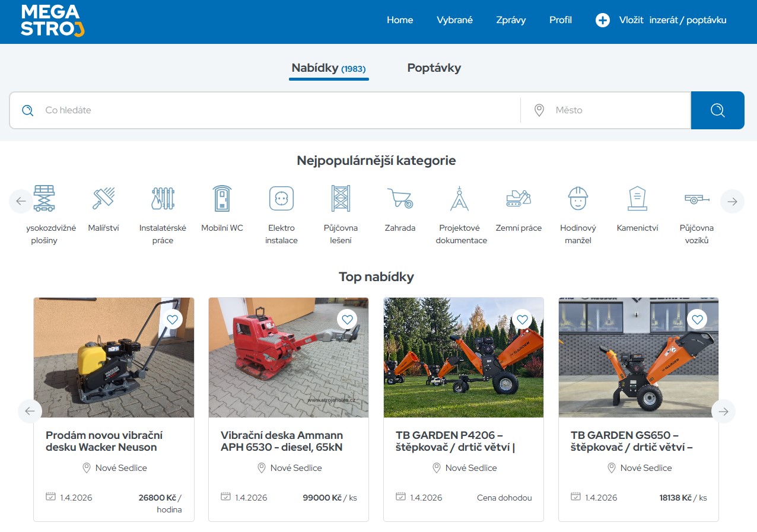Open the yellow Wacker Neuson plate photo
This screenshot has height=532, width=757.
pos(114,358)
